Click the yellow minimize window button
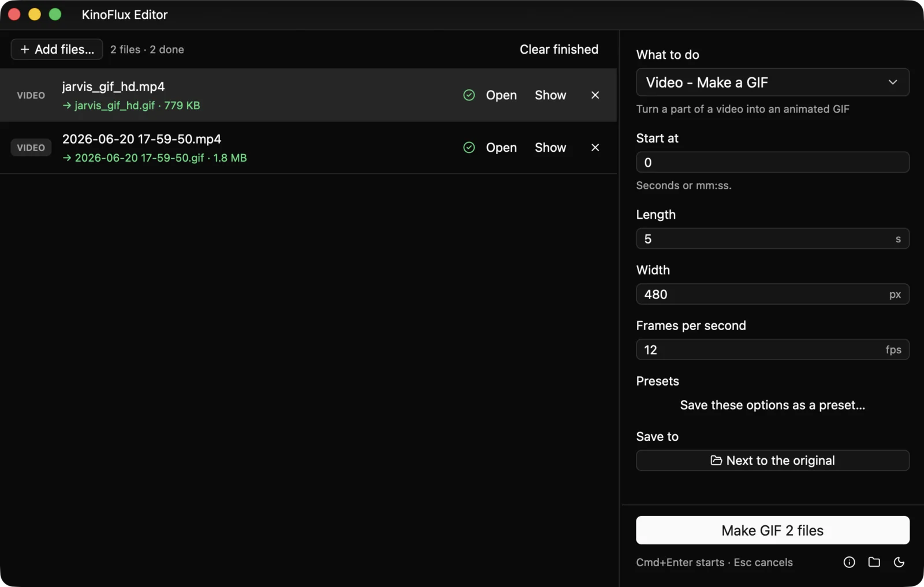 (x=35, y=14)
